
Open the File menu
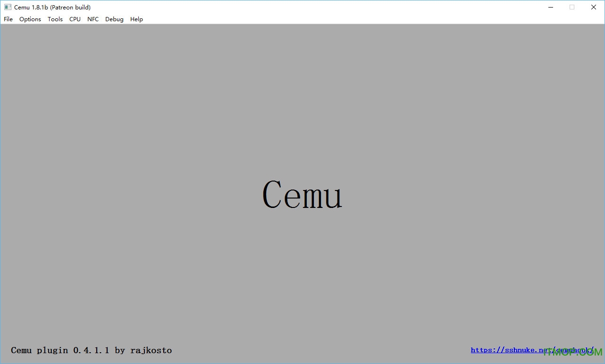(8, 19)
